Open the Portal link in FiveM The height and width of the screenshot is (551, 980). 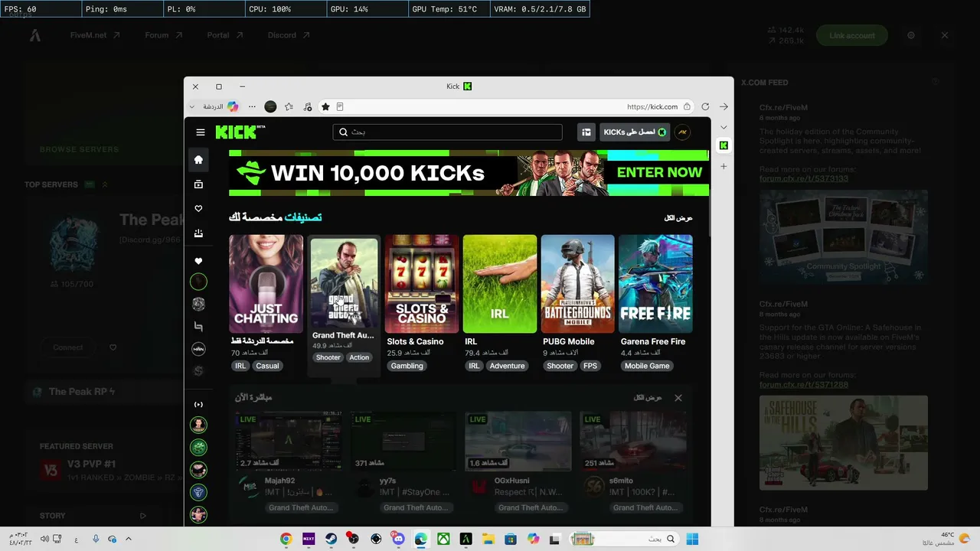(x=225, y=35)
